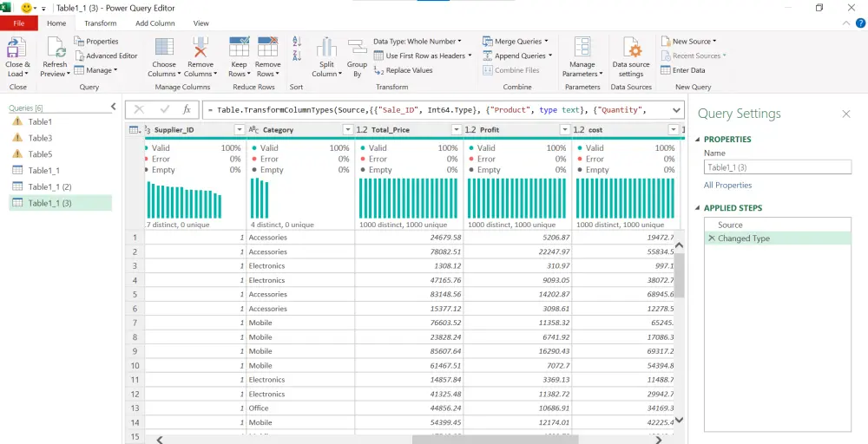868x444 pixels.
Task: Expand the formula bar with the chevron
Action: [x=676, y=110]
